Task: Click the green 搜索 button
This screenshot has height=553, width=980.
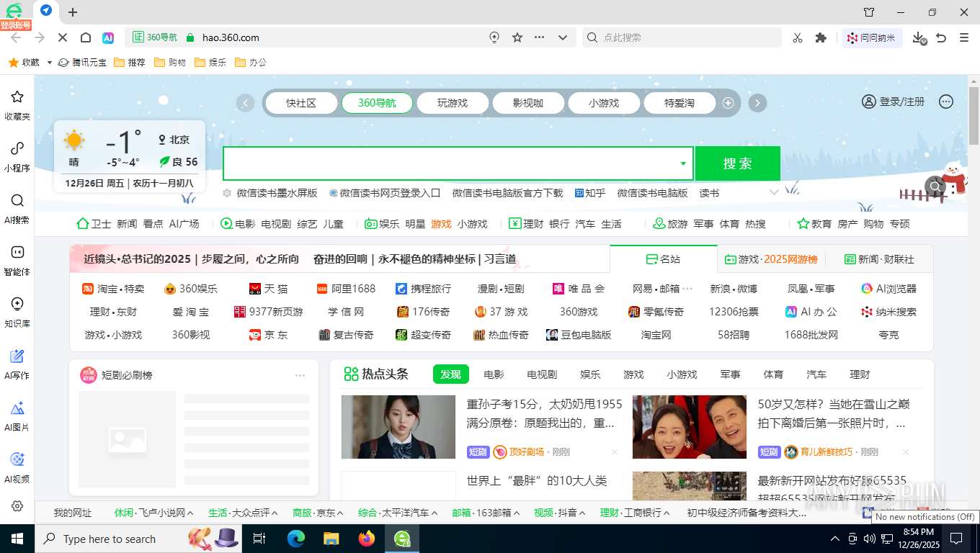Action: click(738, 163)
